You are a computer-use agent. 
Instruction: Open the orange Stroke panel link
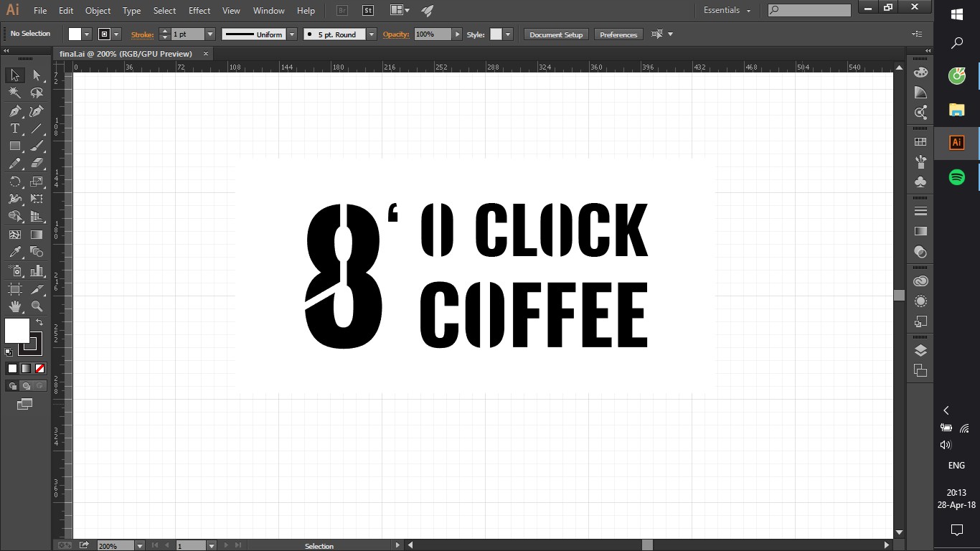tap(142, 34)
